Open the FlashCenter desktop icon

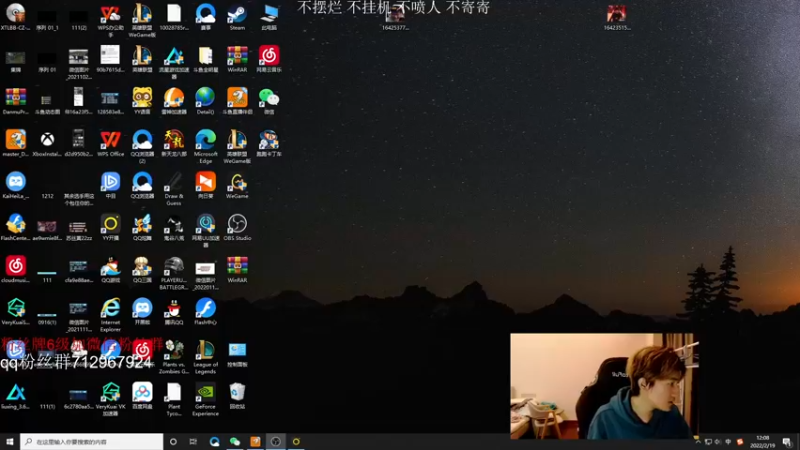[16, 227]
